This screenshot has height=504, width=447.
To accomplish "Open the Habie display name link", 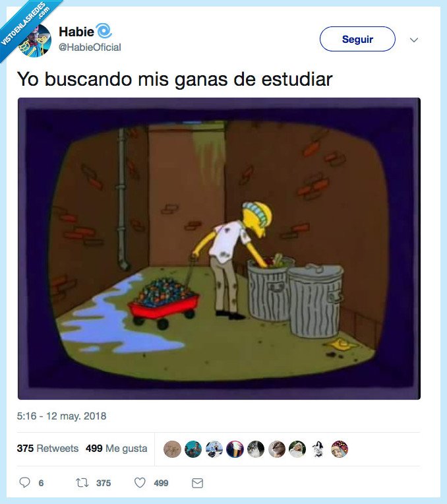I will pyautogui.click(x=76, y=32).
